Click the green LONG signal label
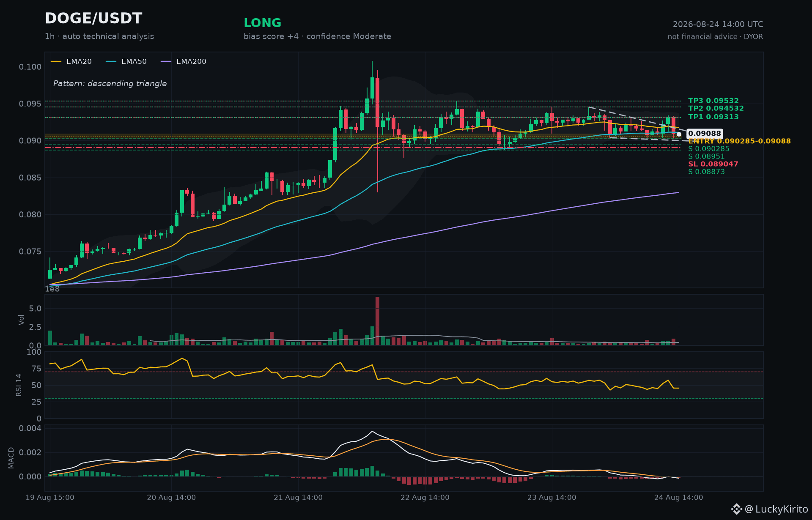Screen dimensions: 812x520 click(263, 23)
